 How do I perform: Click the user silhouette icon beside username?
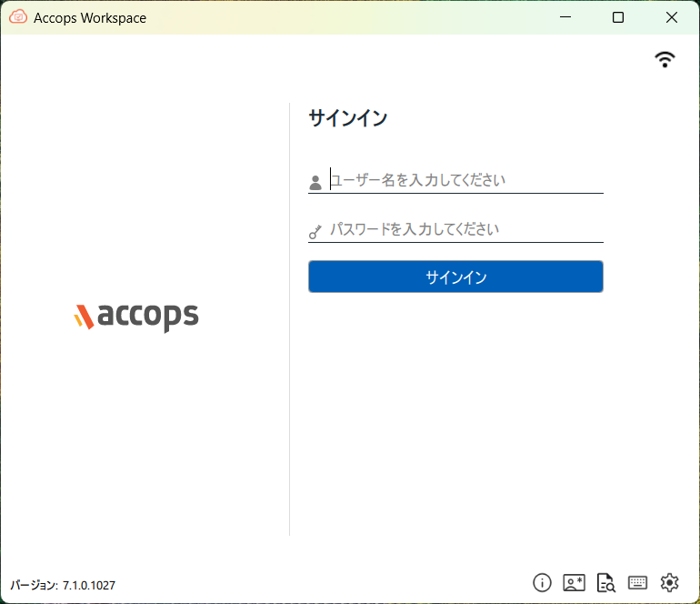[x=315, y=182]
